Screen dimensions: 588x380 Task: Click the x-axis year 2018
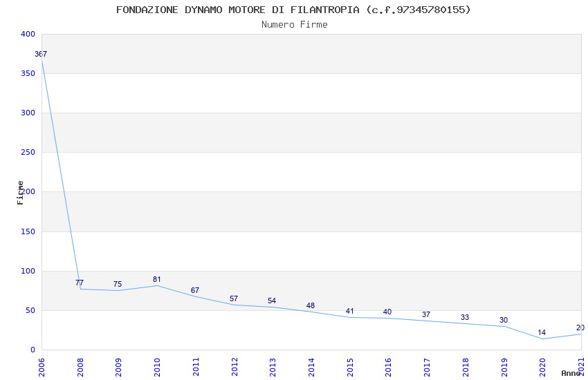466,368
